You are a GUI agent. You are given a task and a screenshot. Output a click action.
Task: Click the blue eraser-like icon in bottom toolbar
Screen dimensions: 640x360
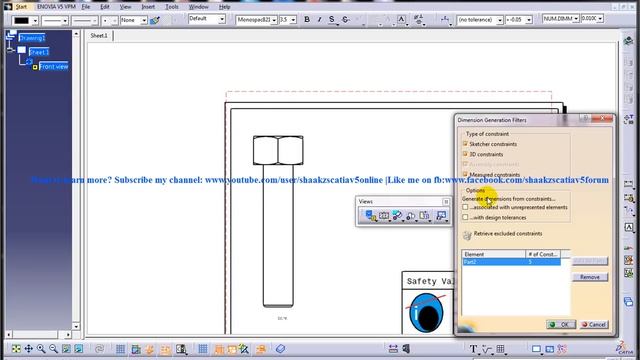coord(280,349)
